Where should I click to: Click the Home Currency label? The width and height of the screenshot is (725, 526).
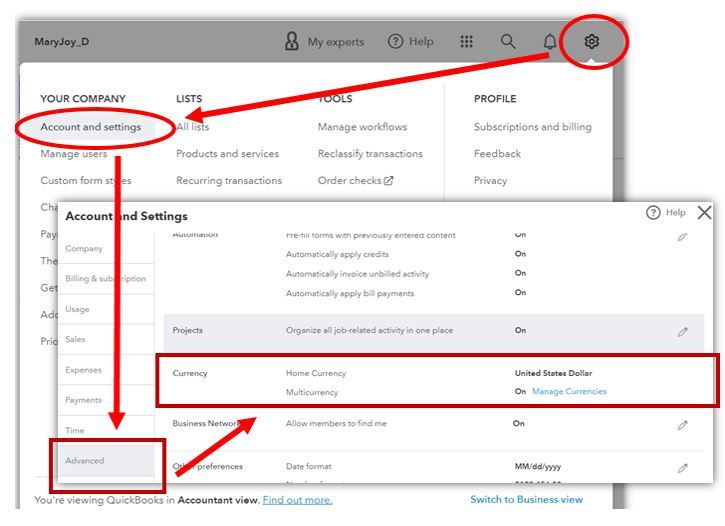[x=316, y=373]
